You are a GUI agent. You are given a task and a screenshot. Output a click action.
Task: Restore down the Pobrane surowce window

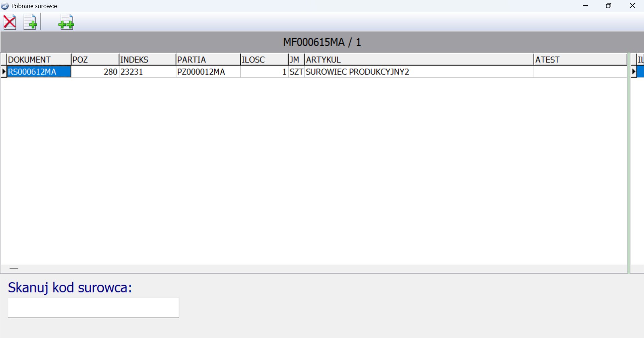(608, 6)
